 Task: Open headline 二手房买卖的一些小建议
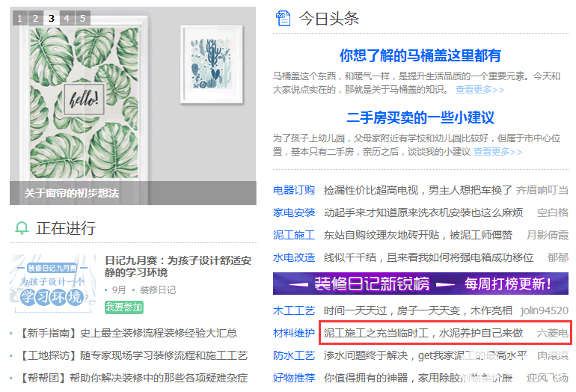pos(420,117)
